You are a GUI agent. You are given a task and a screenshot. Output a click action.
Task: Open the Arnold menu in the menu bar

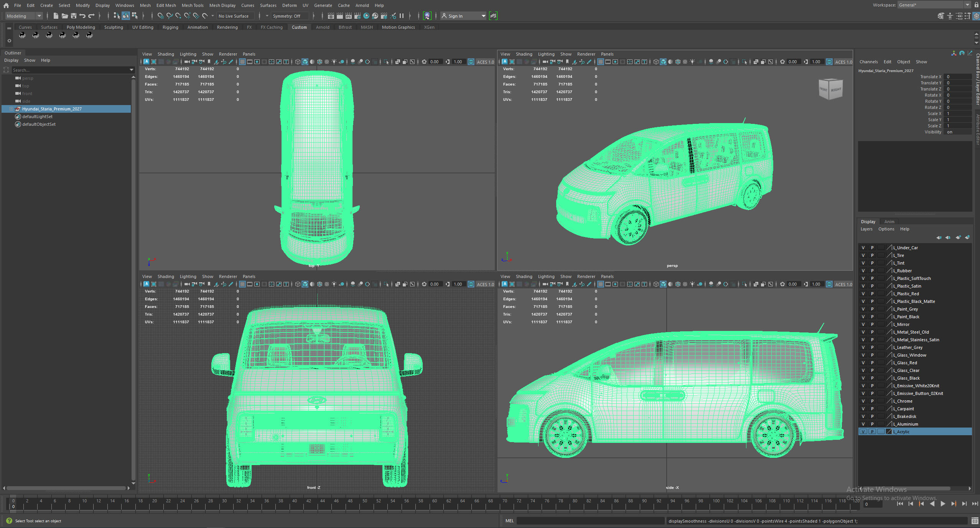pos(362,5)
